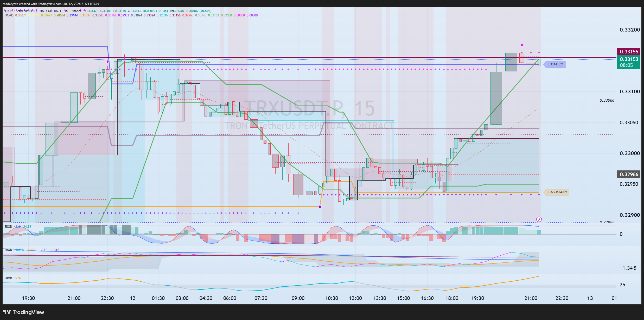Screen dimensions: 644x320
Task: Click the readCrypto created with TradingView.com caption
Action: tap(51, 4)
